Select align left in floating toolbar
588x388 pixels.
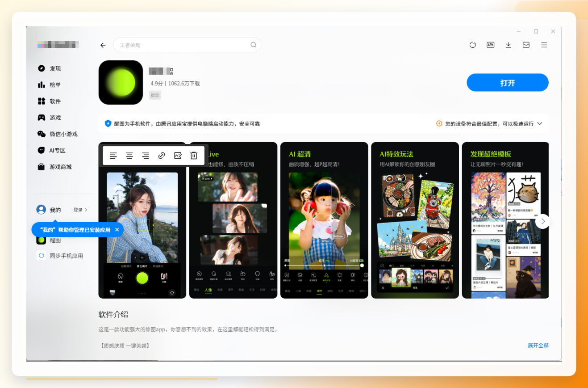tap(113, 156)
